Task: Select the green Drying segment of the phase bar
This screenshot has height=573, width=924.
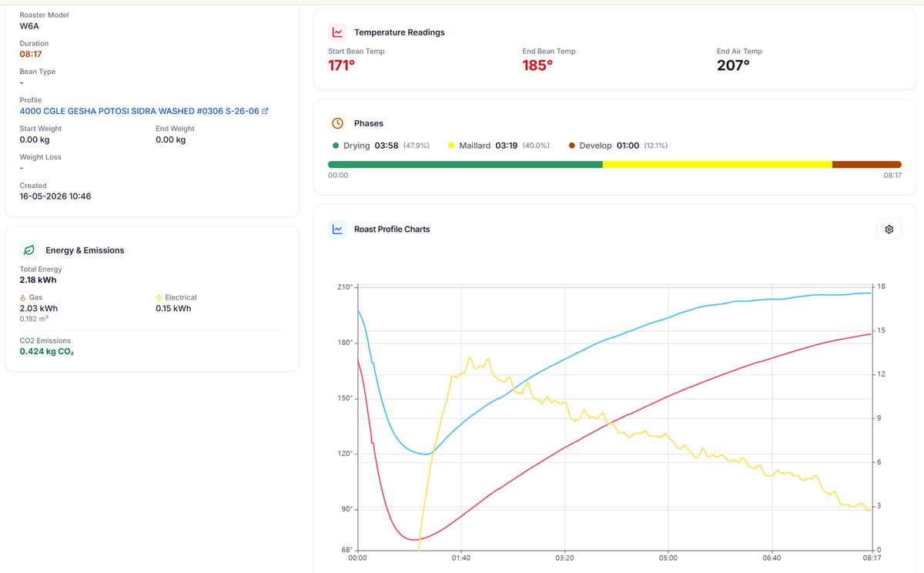Action: pos(465,164)
